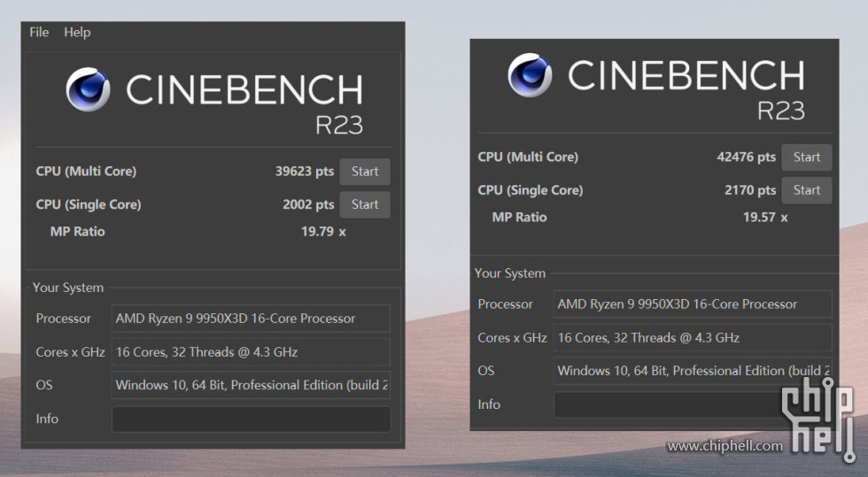Image resolution: width=868 pixels, height=477 pixels.
Task: Click Your System heading in left window
Action: [x=68, y=288]
